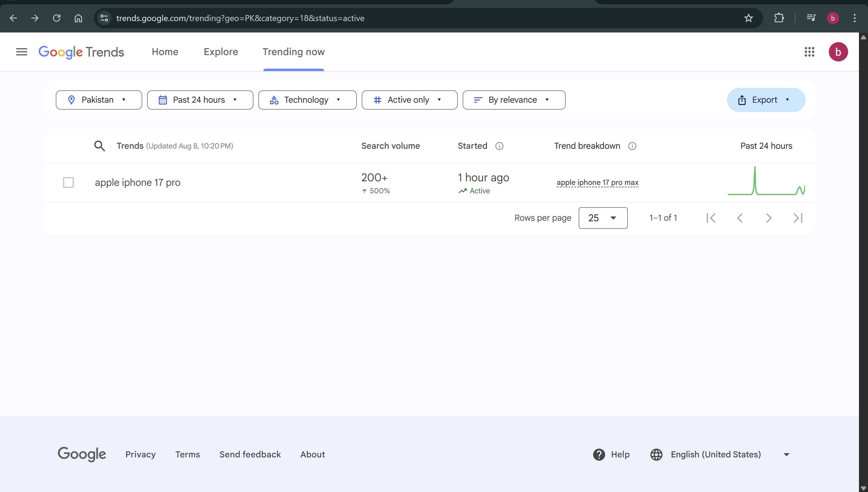Click the Export button
The width and height of the screenshot is (868, 492).
766,100
